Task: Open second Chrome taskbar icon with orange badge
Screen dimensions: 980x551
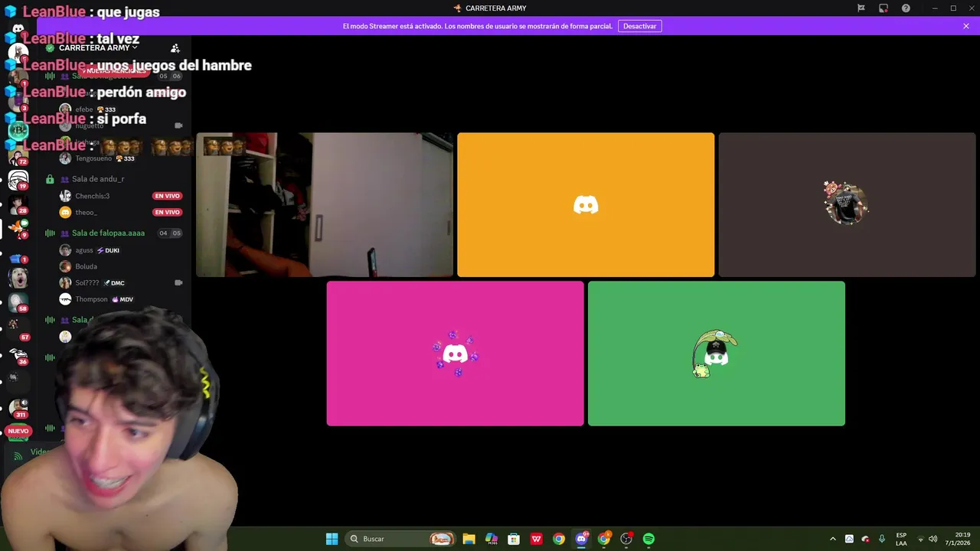Action: [604, 539]
